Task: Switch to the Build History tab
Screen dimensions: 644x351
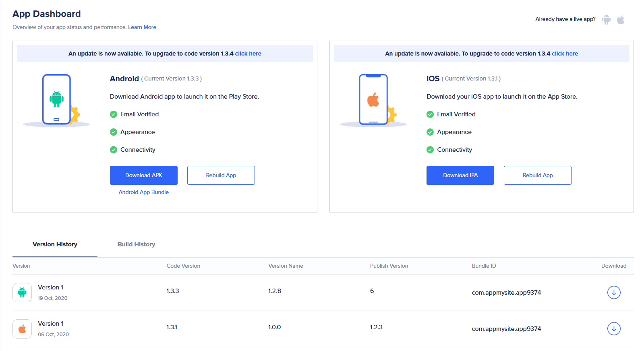Action: (136, 244)
